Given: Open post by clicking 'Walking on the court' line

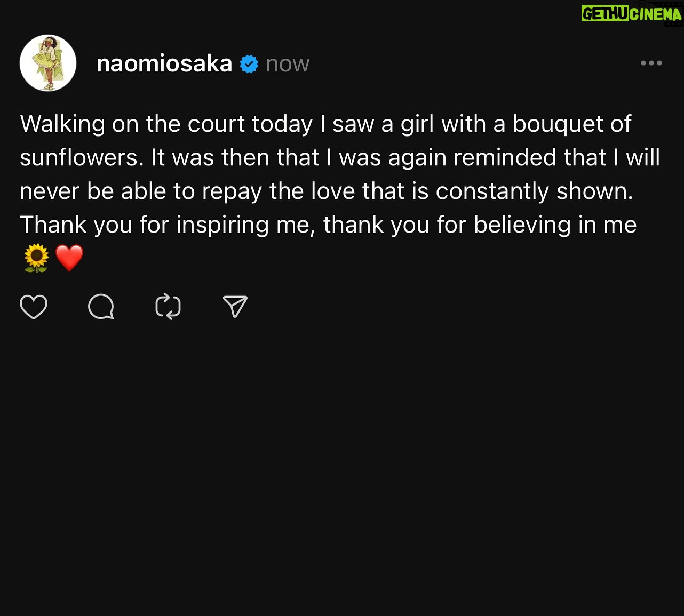Looking at the screenshot, I should 325,124.
